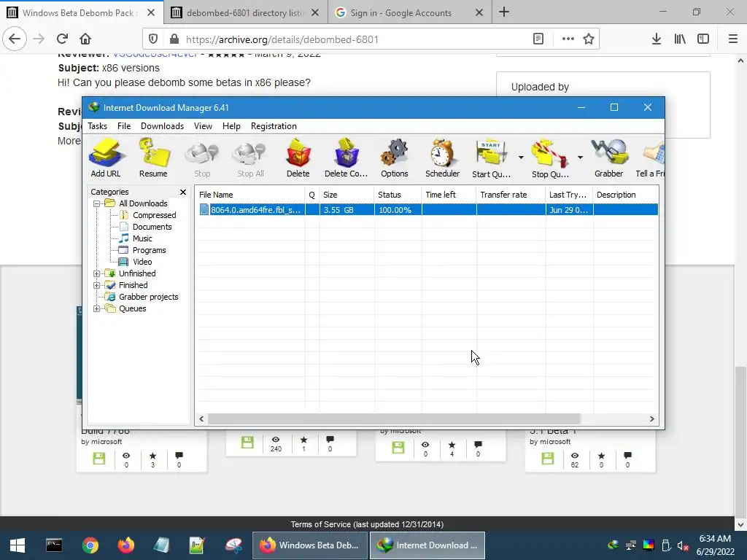Viewport: 747px width, 560px height.
Task: Select the 8064.0.amd64fre download row
Action: pos(427,210)
